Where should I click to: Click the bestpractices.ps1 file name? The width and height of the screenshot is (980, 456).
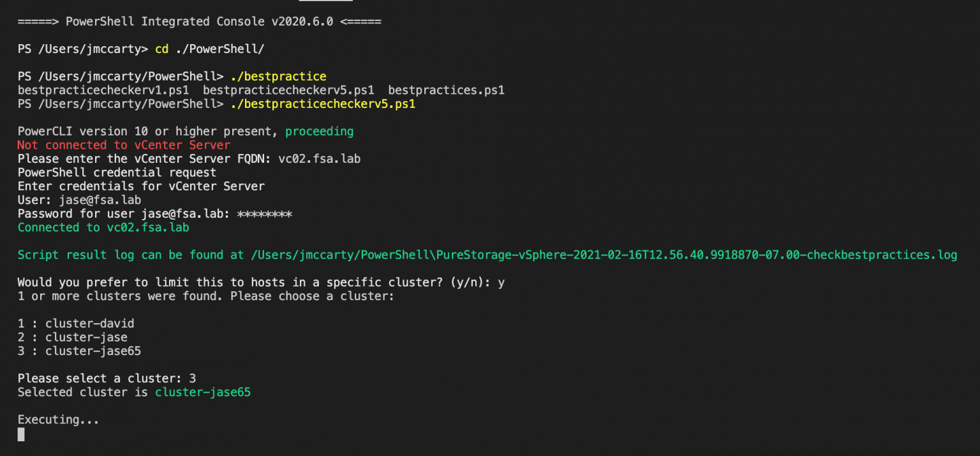(x=446, y=90)
